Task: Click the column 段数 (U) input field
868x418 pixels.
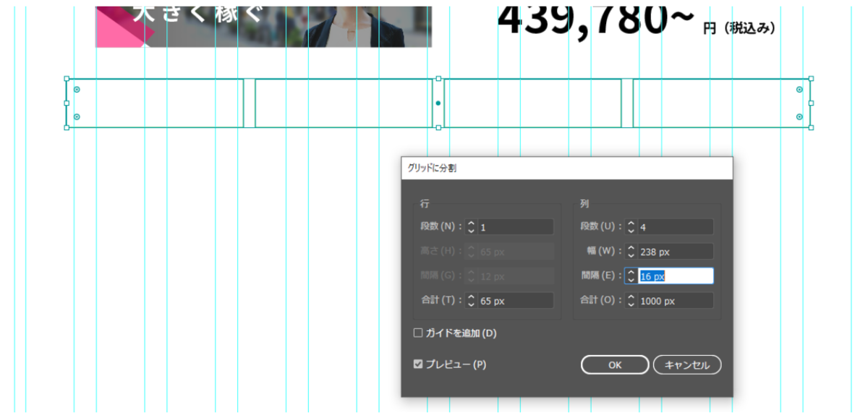Action: 676,227
